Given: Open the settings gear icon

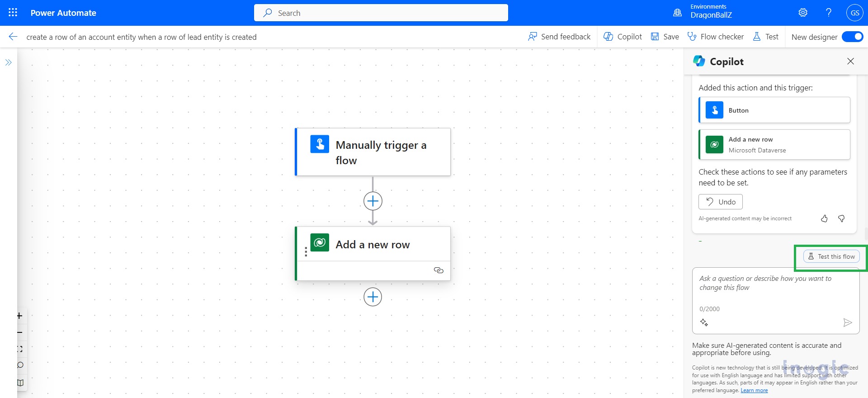Looking at the screenshot, I should (x=803, y=13).
